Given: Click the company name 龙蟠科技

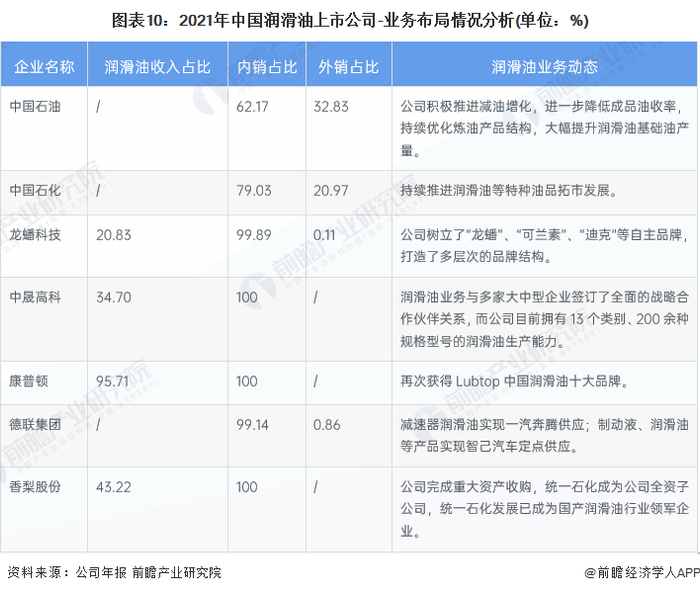Looking at the screenshot, I should pyautogui.click(x=35, y=234).
